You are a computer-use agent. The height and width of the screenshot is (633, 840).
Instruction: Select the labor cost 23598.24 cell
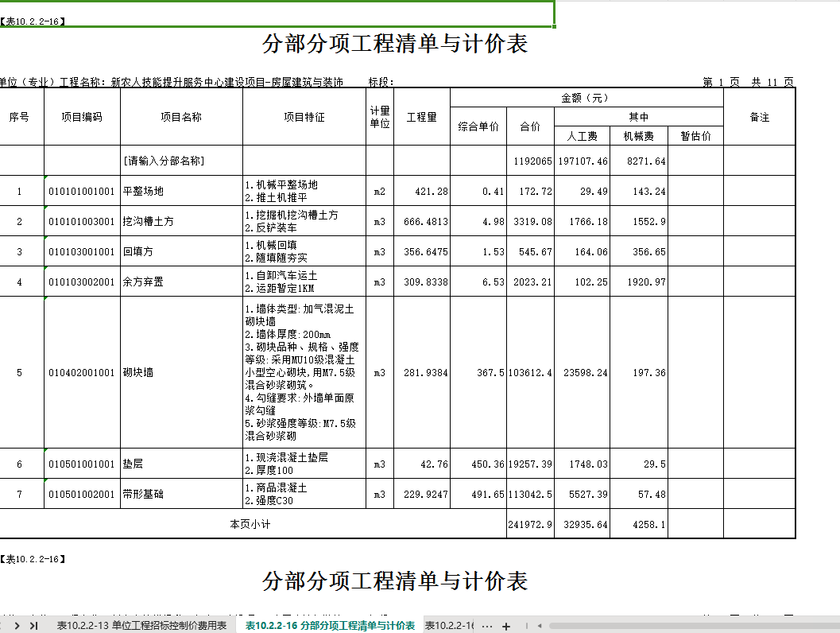pyautogui.click(x=583, y=372)
